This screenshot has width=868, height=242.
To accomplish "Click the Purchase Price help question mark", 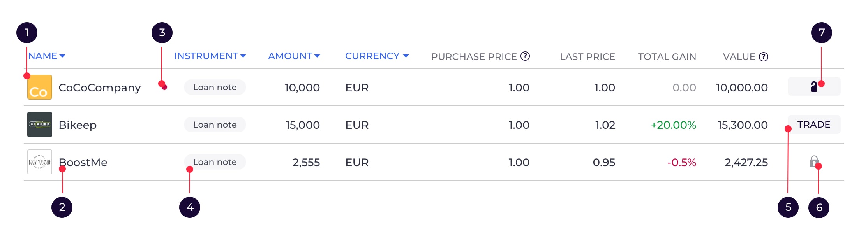I will coord(525,56).
